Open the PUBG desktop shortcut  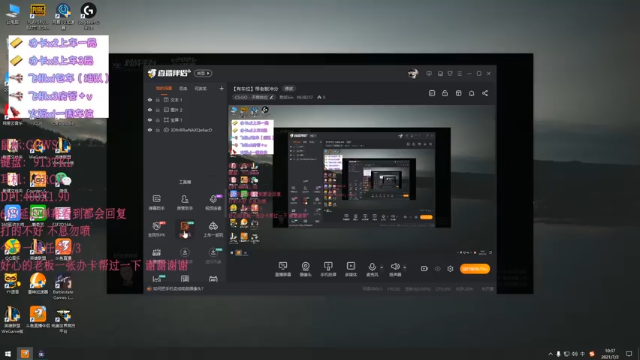(x=38, y=16)
